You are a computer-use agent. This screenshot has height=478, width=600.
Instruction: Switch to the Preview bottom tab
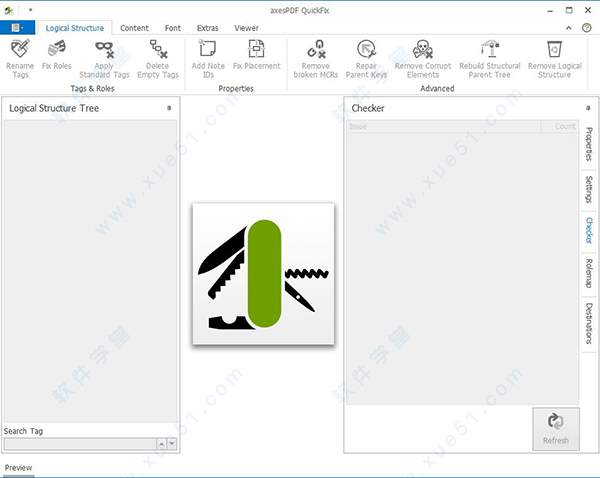[18, 468]
